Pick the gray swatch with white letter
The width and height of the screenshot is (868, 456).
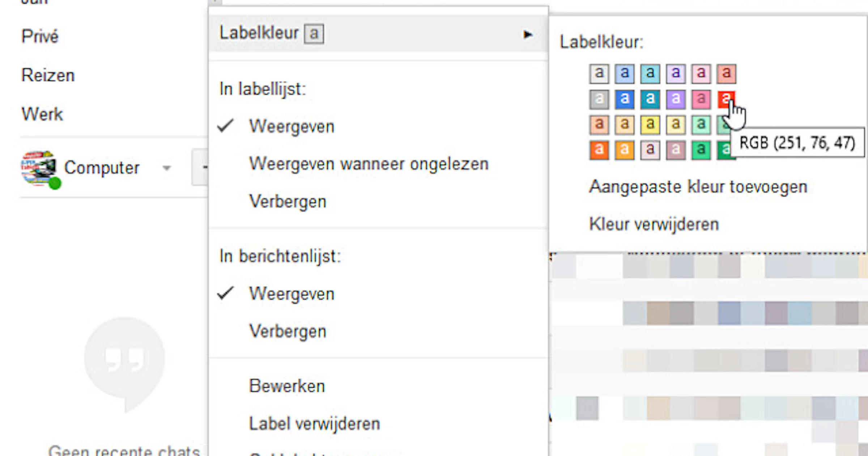pyautogui.click(x=599, y=99)
